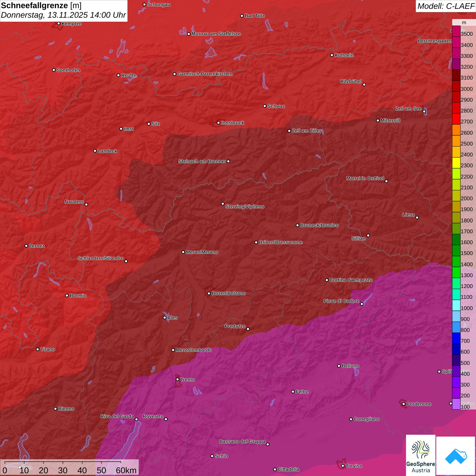Click the Schongau label
Screen dimensions: 476x476
tap(159, 5)
